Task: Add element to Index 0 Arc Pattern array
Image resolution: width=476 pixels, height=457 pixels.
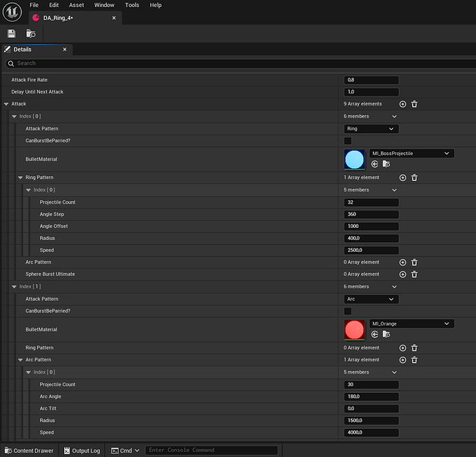Action: point(402,262)
